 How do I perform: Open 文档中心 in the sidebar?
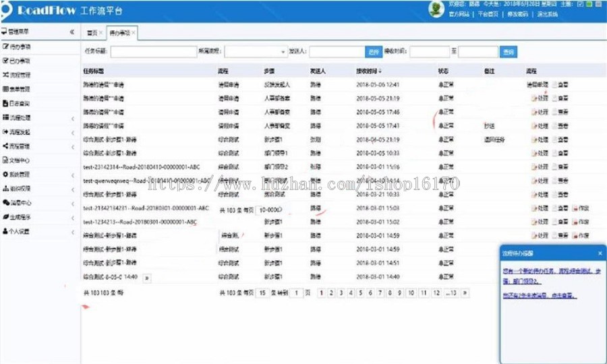pos(17,160)
